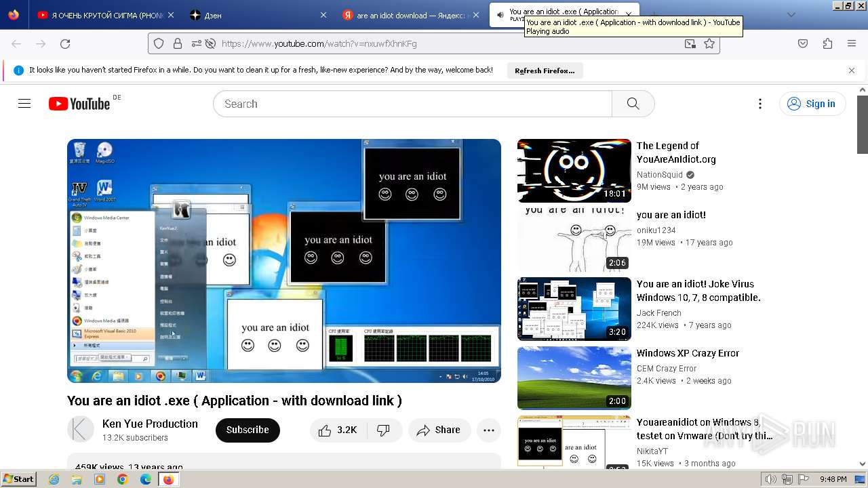Screen dimensions: 868x488
Task: Open Windows Media Player from taskbar
Action: (x=100, y=479)
